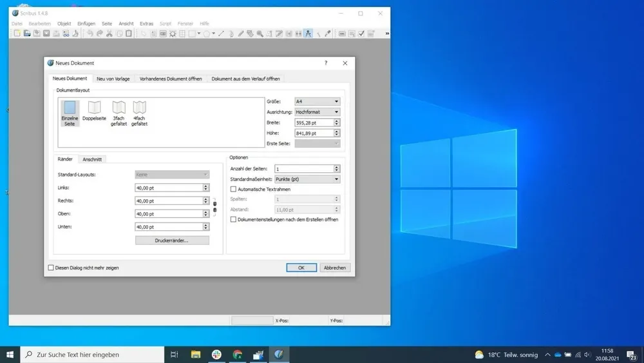Click the Breite spinner arrows

(337, 123)
